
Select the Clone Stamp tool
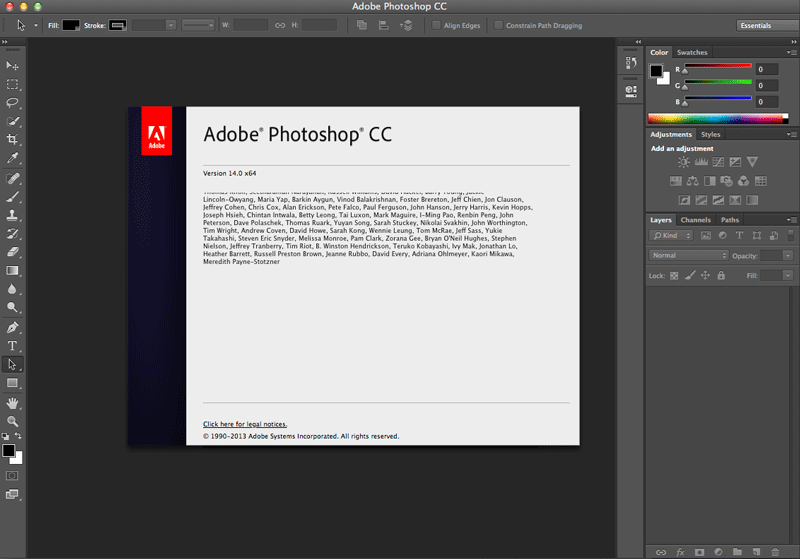click(x=12, y=215)
